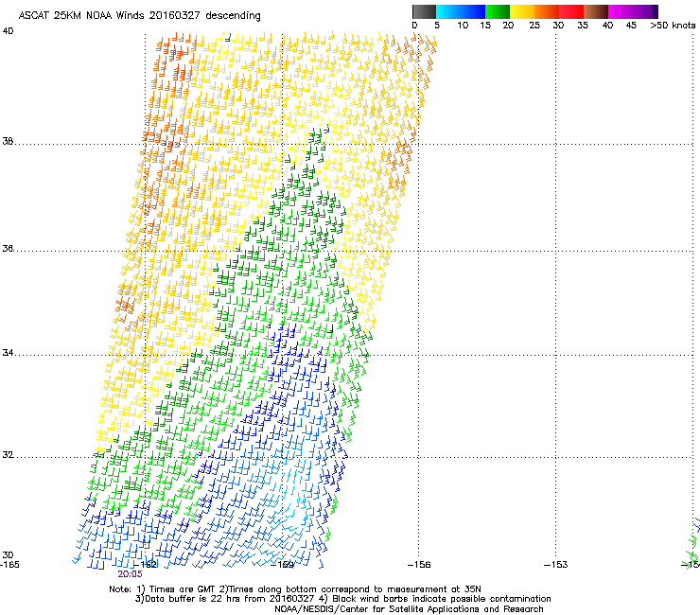The height and width of the screenshot is (615, 700).
Task: Click the longitude label '-156'
Action: 420,565
